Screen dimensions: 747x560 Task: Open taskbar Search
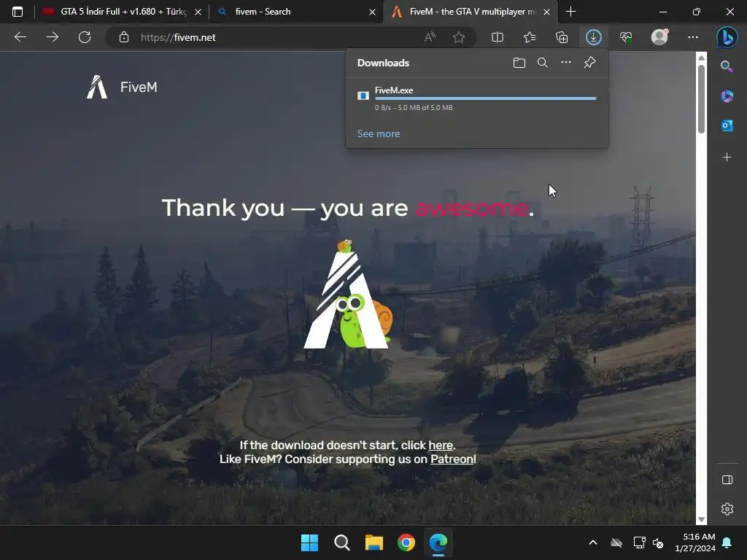coord(342,542)
